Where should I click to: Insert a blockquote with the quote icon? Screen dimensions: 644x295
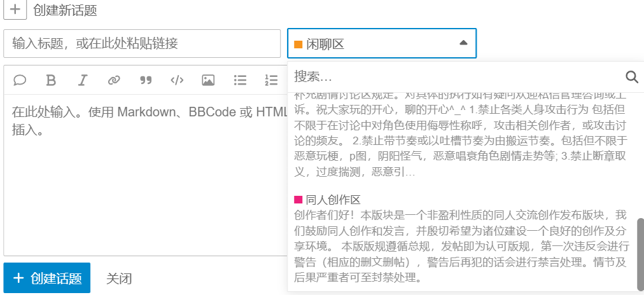[146, 80]
